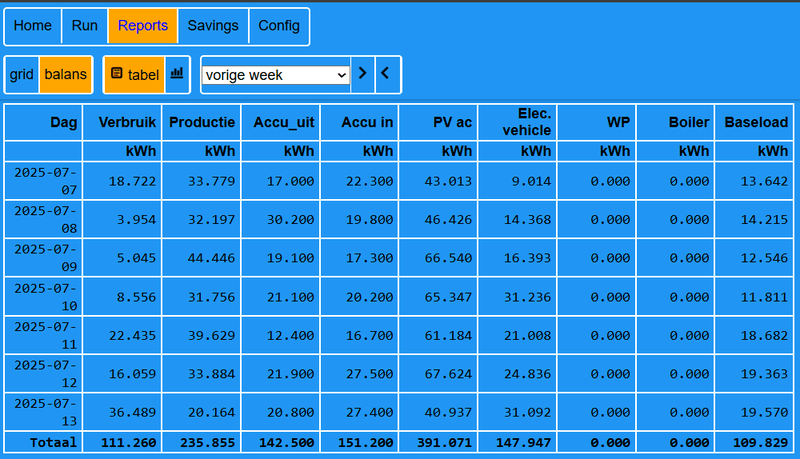
Task: Select the date cell 2025-07-13
Action: click(43, 412)
